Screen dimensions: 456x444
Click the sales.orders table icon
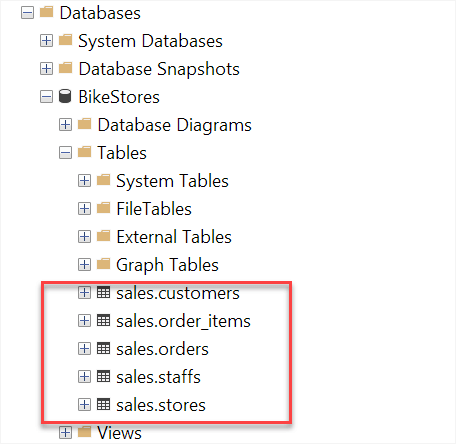point(103,349)
